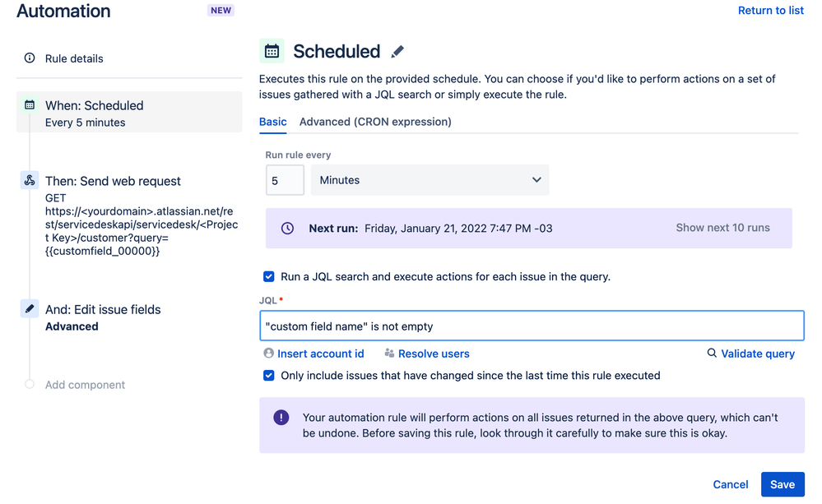
Task: Click the Run rule every number field
Action: click(x=285, y=180)
